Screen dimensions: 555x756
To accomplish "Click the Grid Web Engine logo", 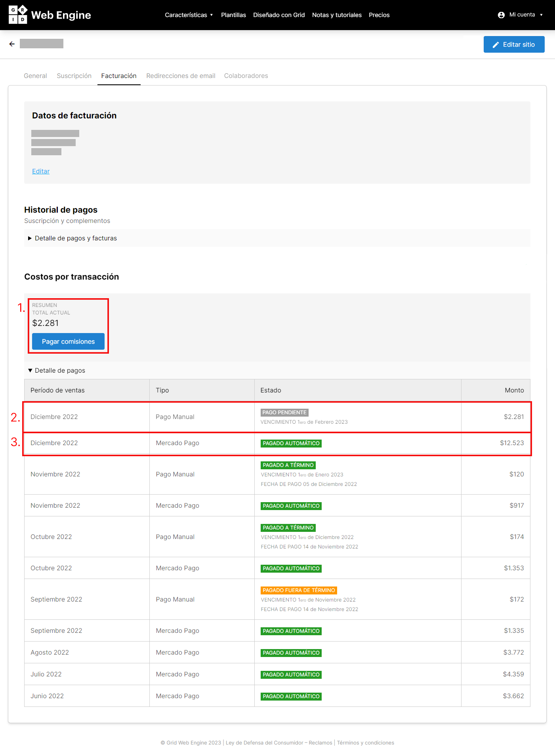I will [50, 15].
